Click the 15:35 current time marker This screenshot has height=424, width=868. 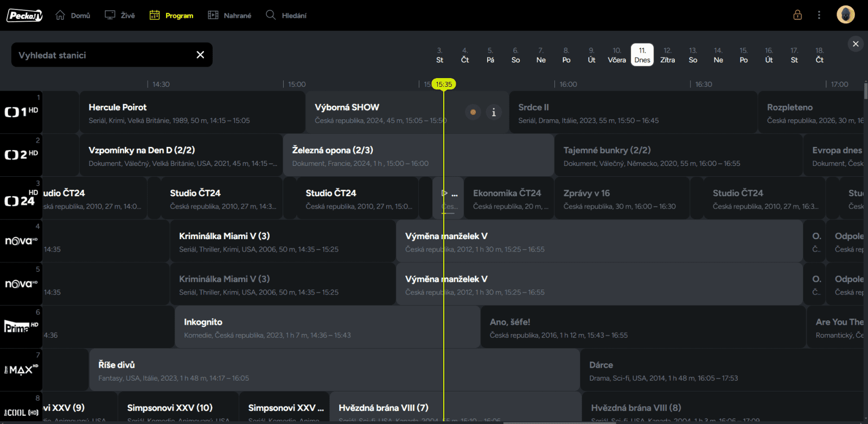click(444, 84)
